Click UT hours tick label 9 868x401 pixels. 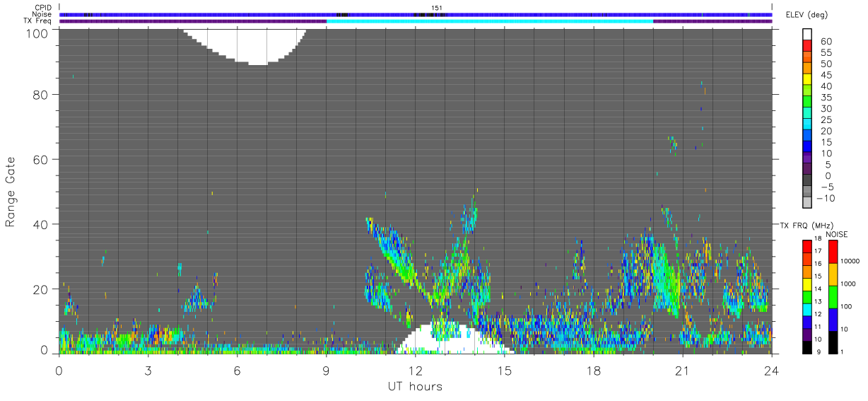click(x=326, y=371)
